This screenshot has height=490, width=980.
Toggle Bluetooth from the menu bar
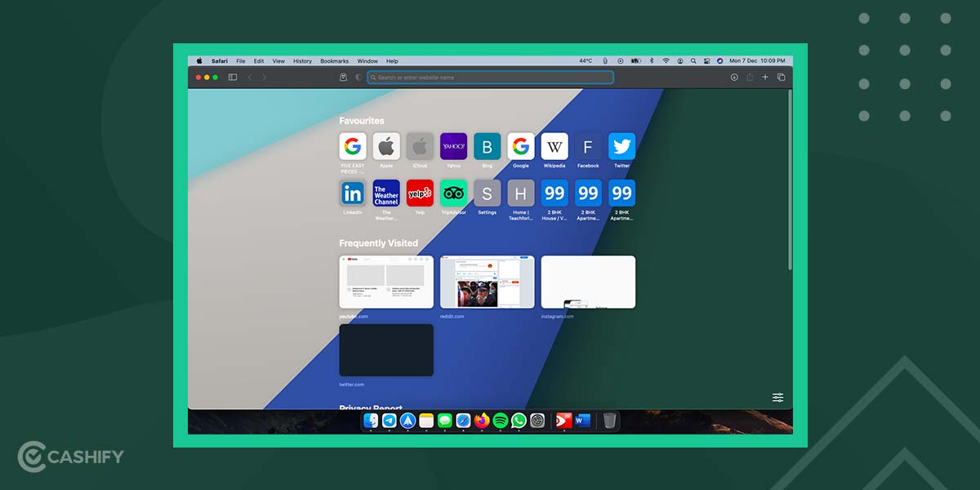[x=650, y=60]
